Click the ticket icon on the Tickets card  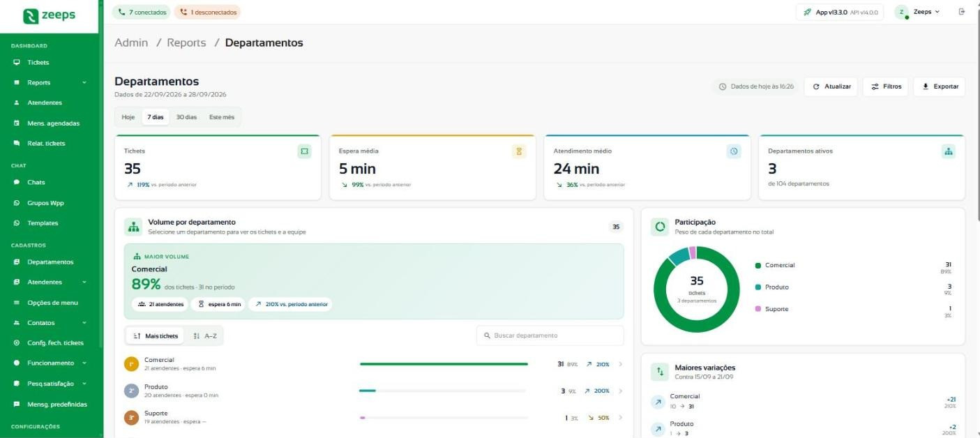pyautogui.click(x=304, y=151)
